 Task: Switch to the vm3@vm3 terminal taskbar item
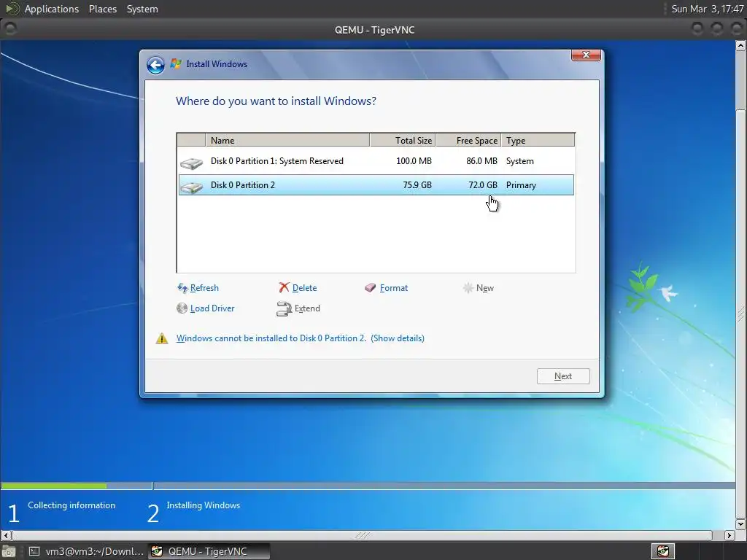click(x=86, y=551)
